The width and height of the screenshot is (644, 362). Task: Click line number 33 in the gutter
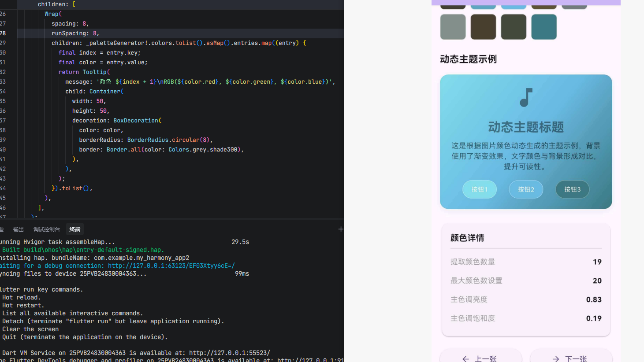click(3, 81)
